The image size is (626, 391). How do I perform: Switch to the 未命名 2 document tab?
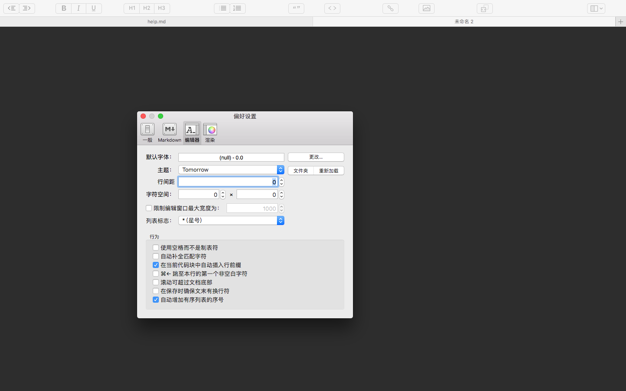pyautogui.click(x=464, y=22)
